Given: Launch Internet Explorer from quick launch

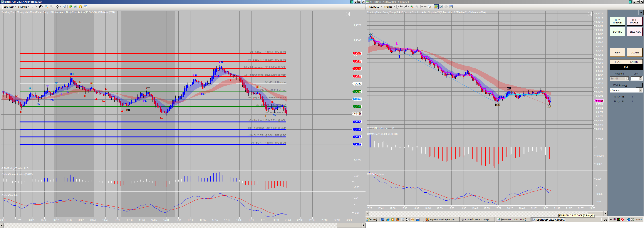Looking at the screenshot, I should pos(388,220).
